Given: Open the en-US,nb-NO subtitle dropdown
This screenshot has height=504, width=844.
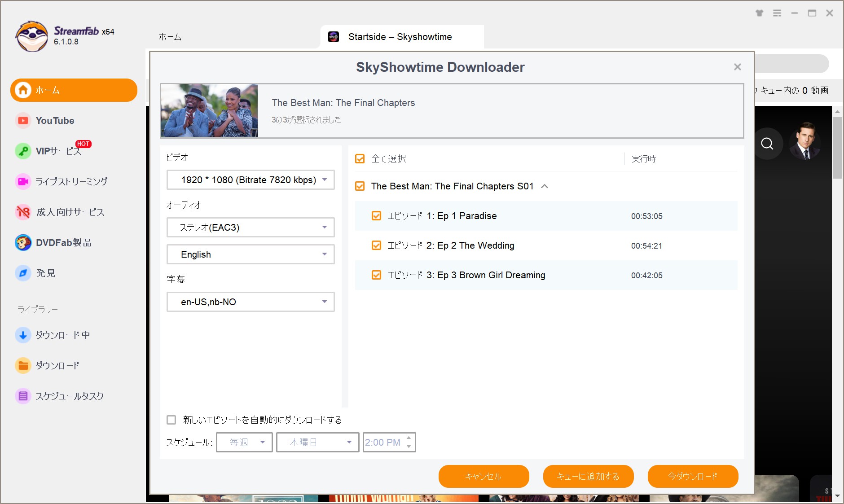Looking at the screenshot, I should click(251, 302).
